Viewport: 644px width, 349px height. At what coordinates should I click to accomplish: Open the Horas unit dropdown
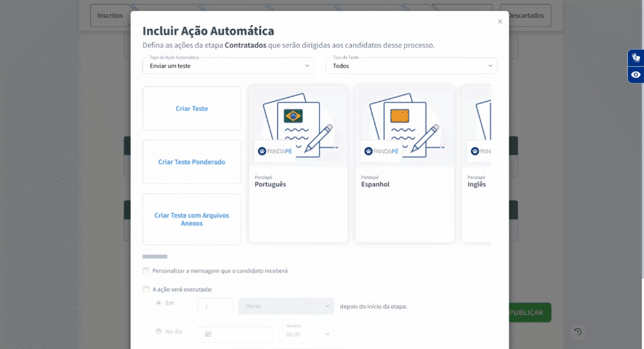pos(286,306)
